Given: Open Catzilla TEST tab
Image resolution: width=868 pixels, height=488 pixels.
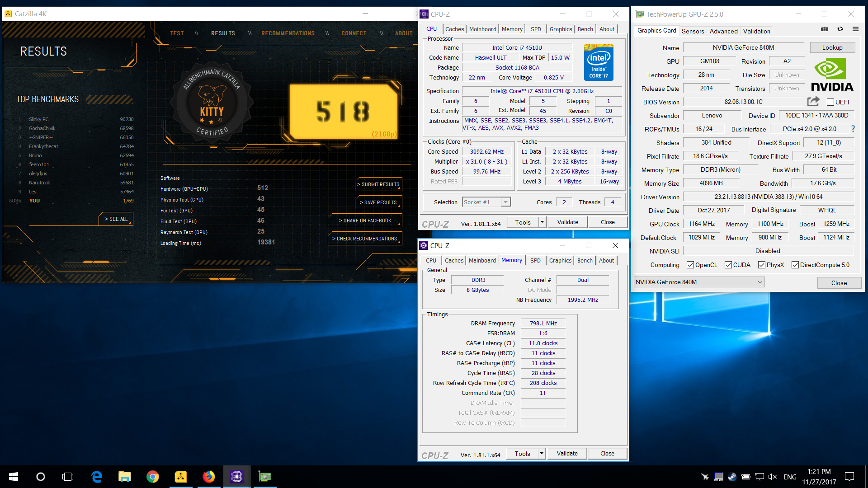Looking at the screenshot, I should point(177,33).
